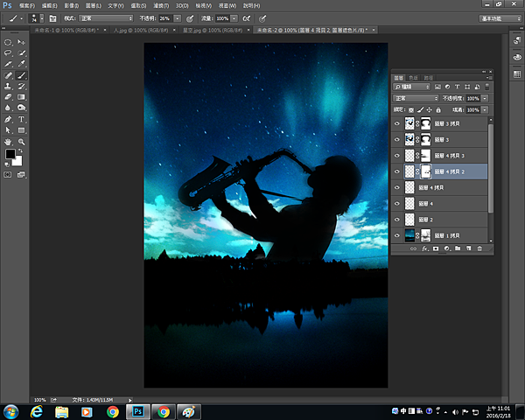Click the 圖層 4 layer thumbnail
Image resolution: width=525 pixels, height=420 pixels.
[x=410, y=203]
